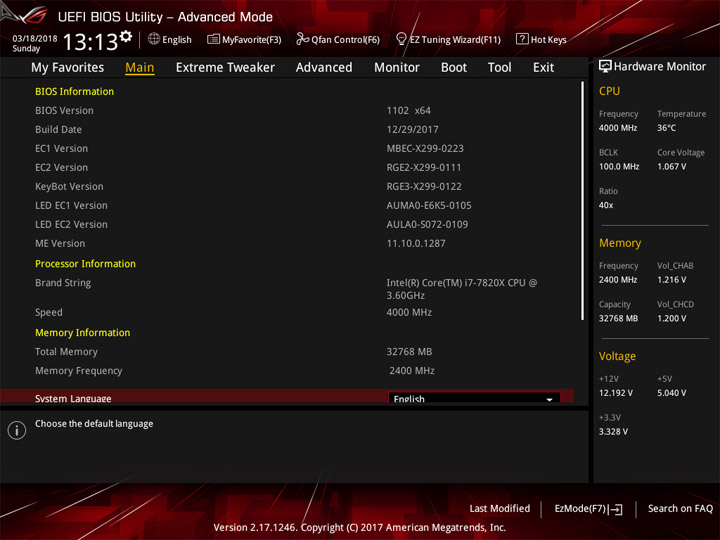Click the Processor Information heading
The image size is (720, 540).
[85, 264]
